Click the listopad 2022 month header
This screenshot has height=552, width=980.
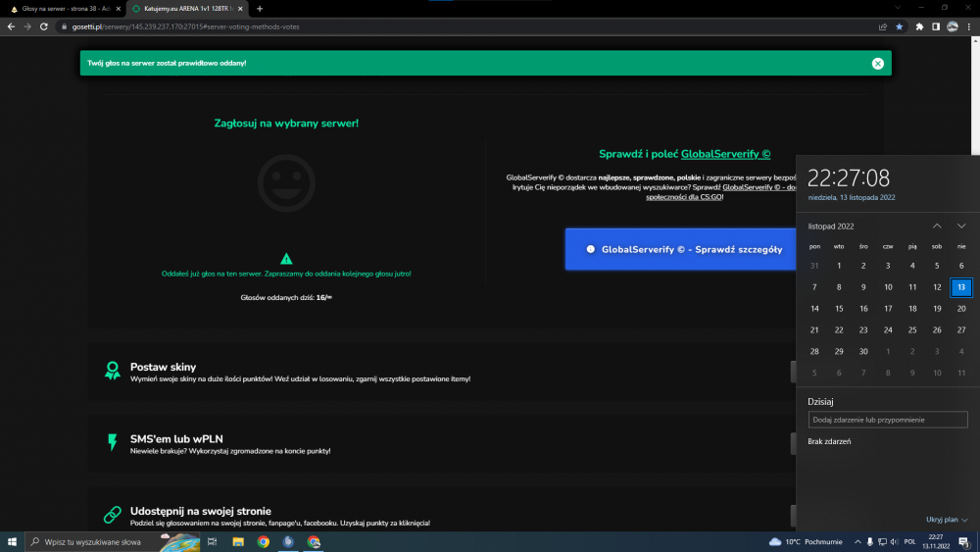831,226
